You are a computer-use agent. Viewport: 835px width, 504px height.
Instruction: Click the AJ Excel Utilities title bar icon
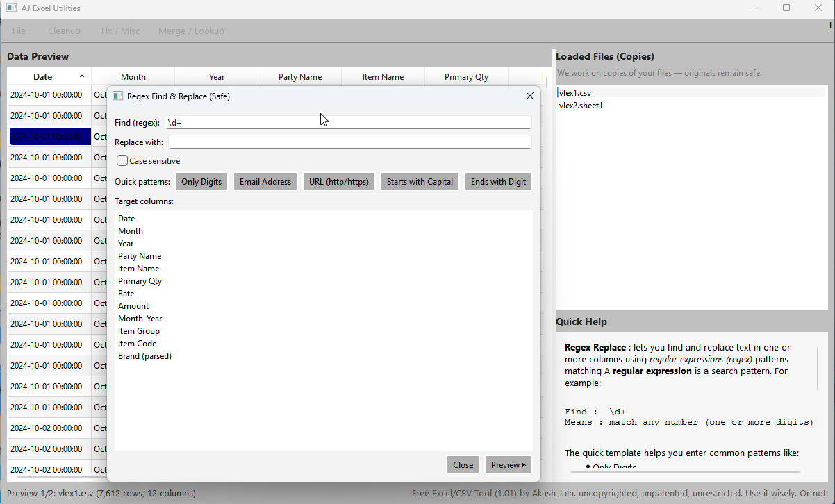10,8
